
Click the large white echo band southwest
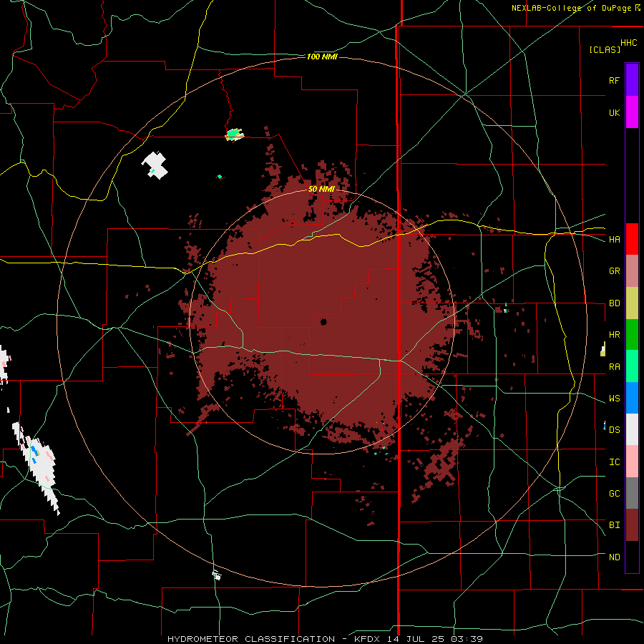pyautogui.click(x=38, y=467)
